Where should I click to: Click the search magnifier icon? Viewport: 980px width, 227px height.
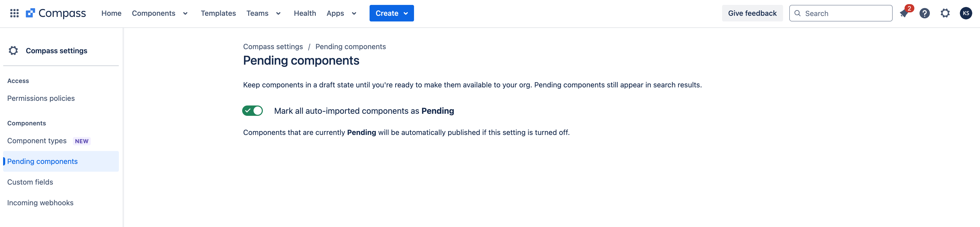[797, 13]
